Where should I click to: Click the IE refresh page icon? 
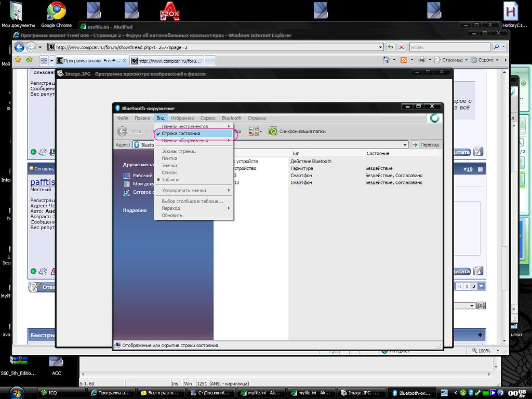click(391, 47)
